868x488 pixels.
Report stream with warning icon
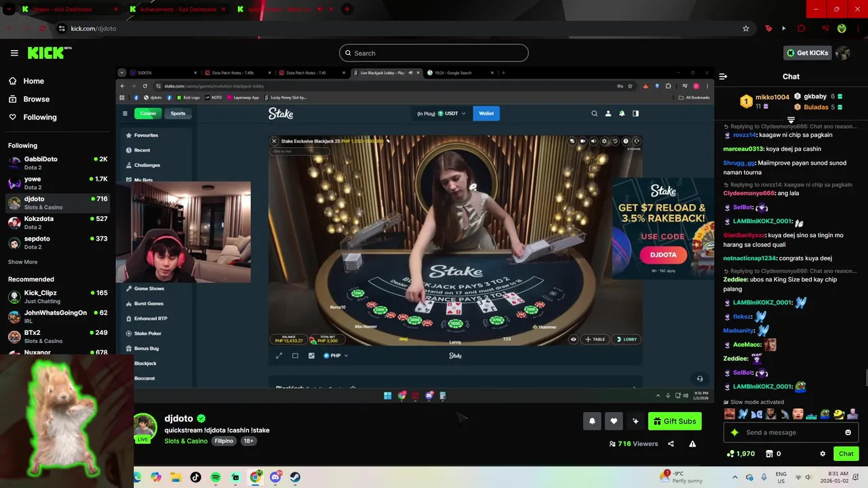click(692, 444)
